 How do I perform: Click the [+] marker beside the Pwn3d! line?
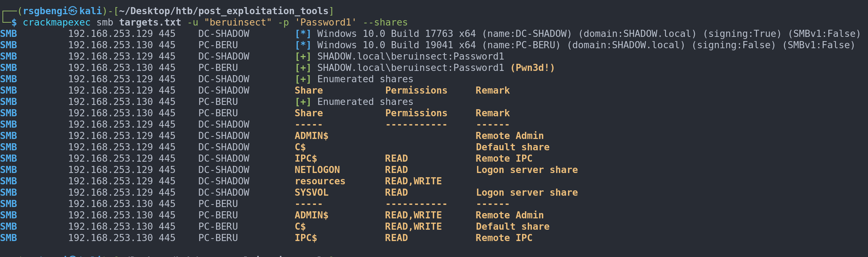pos(303,68)
